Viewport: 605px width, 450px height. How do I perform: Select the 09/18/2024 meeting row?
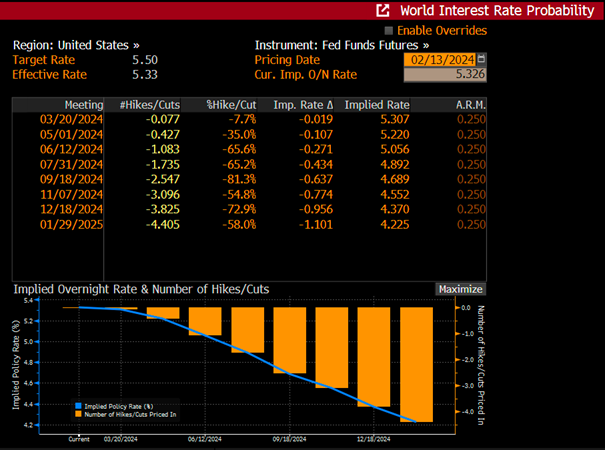(249, 179)
